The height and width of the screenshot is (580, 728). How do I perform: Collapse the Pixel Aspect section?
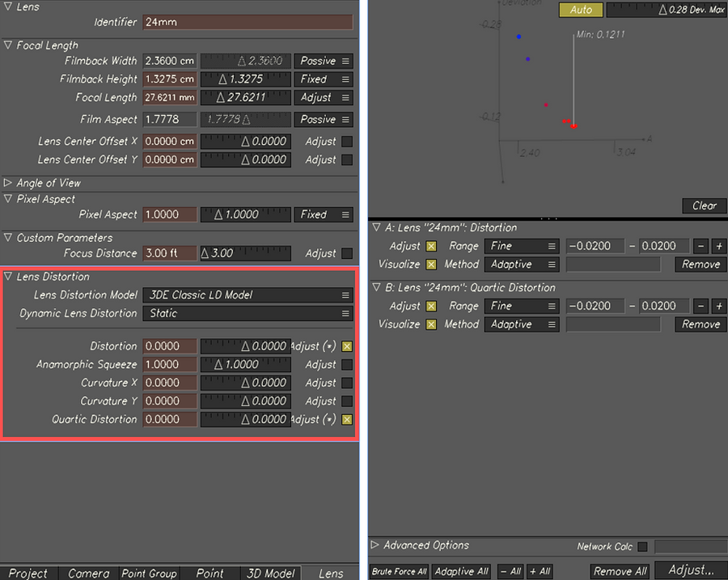point(8,198)
